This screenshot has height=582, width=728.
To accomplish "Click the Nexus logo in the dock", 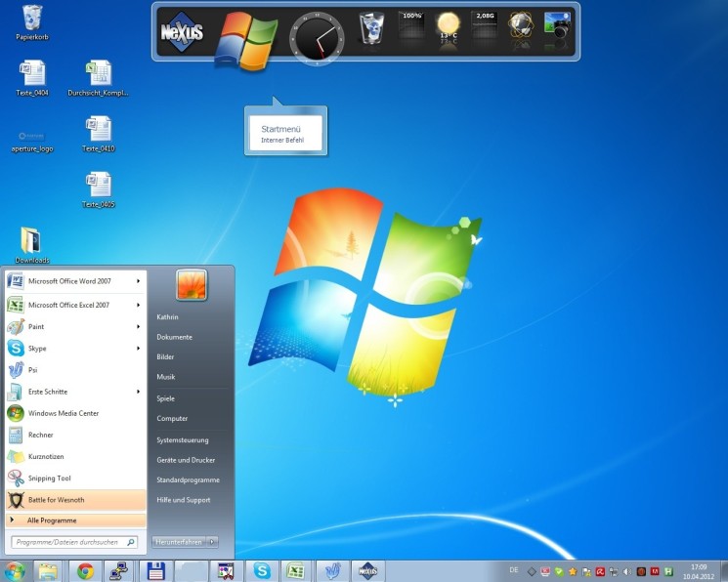I will [182, 32].
